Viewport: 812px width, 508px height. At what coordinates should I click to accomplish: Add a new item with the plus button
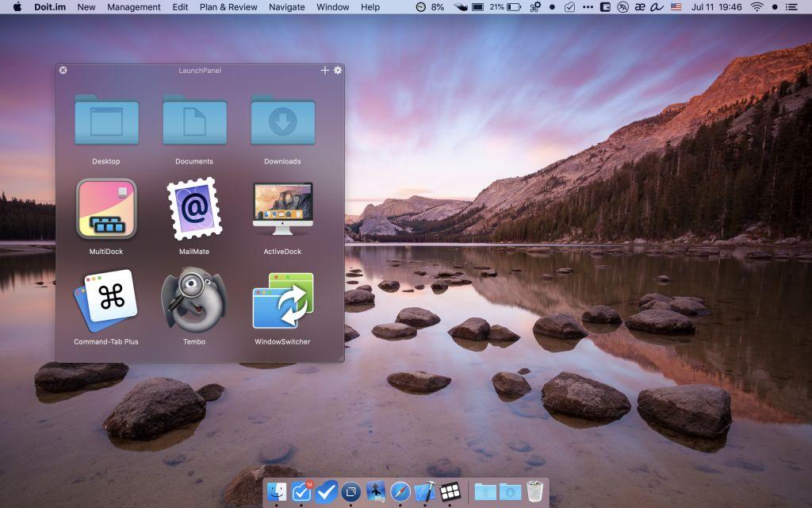coord(324,70)
